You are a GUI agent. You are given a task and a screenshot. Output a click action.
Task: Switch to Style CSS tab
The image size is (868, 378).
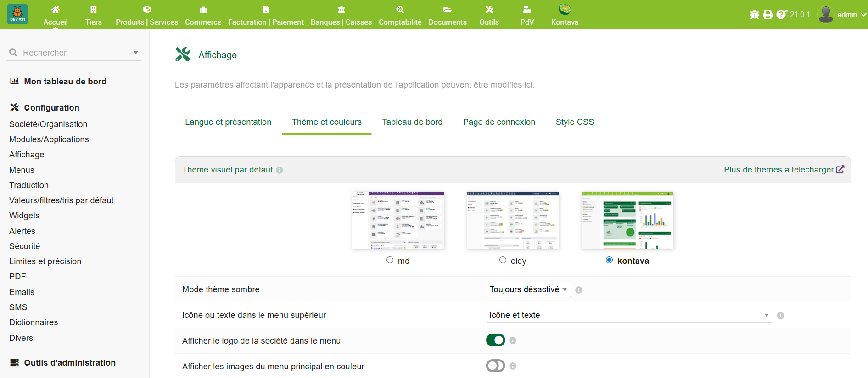tap(575, 122)
